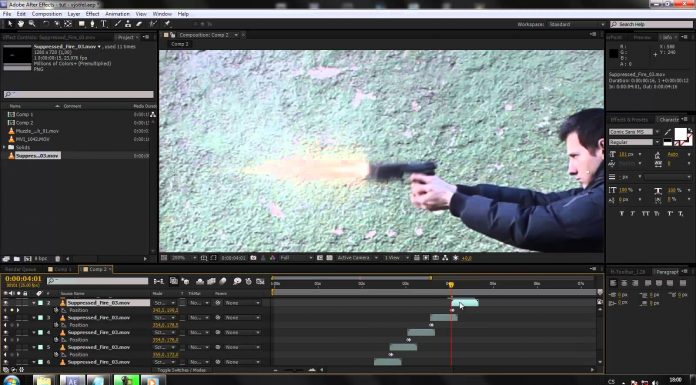Click the timeline current-time indicator marker

[x=451, y=285]
